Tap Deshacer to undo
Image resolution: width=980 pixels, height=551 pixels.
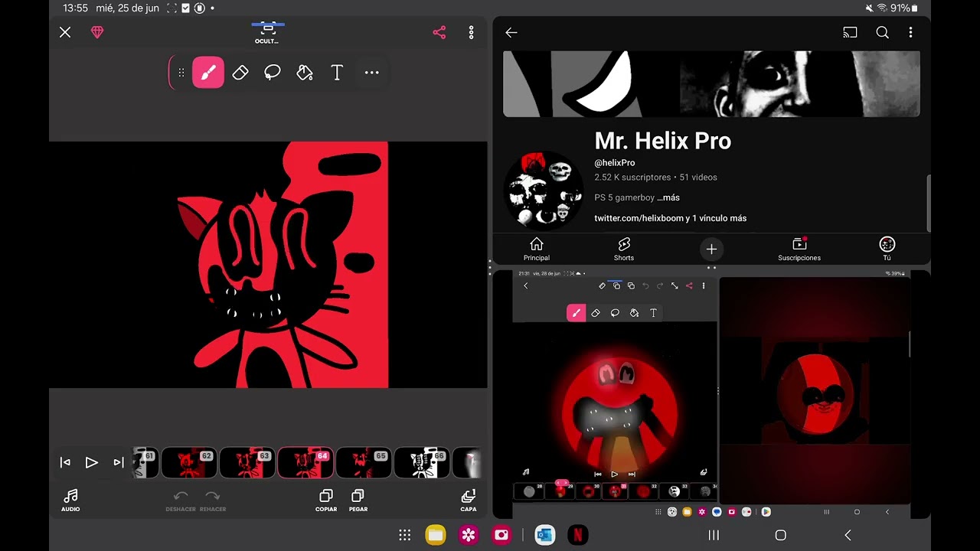pyautogui.click(x=181, y=500)
